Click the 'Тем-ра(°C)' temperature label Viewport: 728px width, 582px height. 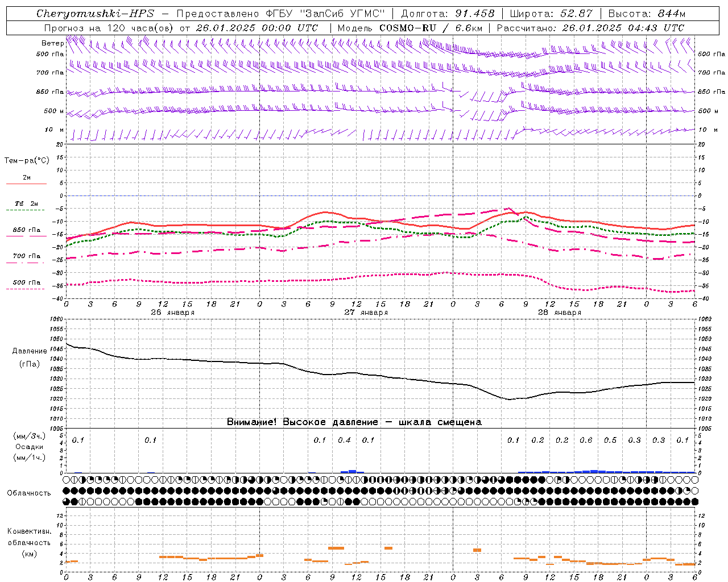coord(27,161)
